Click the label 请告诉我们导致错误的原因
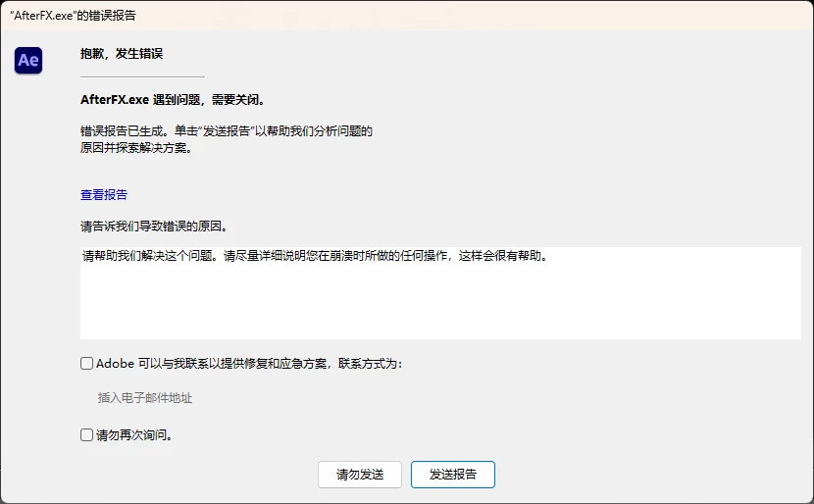The image size is (814, 504). 154,227
